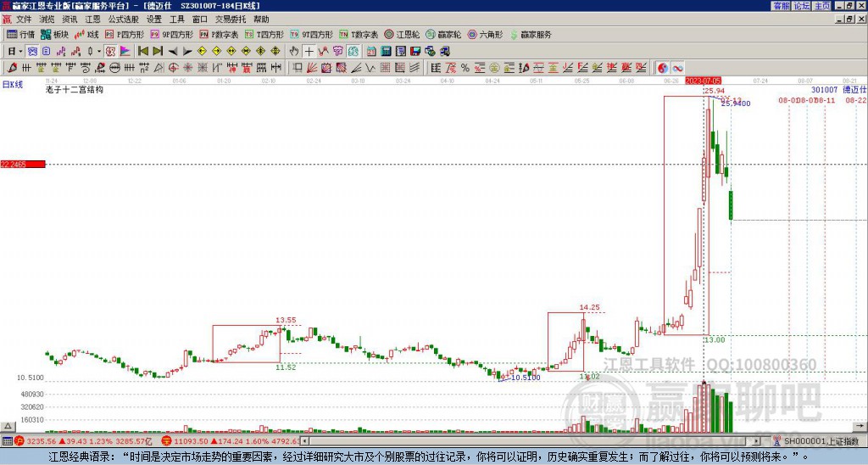
Task: Select the circled horizontal line tool
Action: (x=115, y=68)
